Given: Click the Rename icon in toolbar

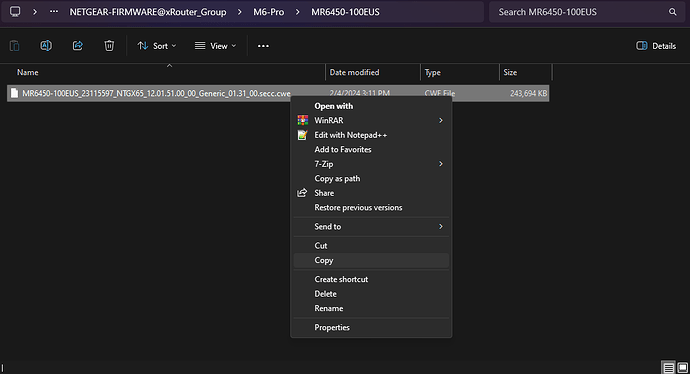Looking at the screenshot, I should click(x=46, y=46).
